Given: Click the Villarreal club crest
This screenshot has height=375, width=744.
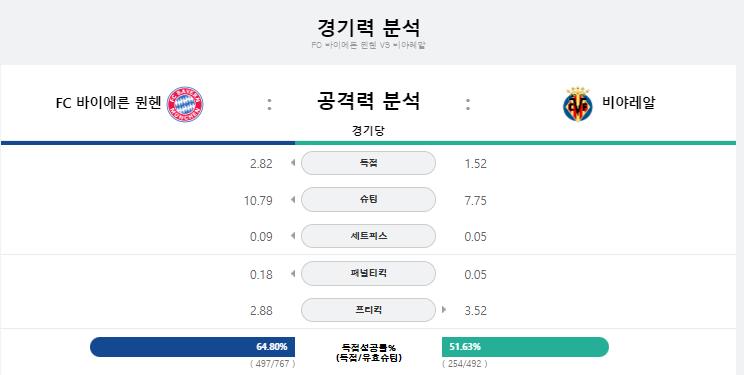Looking at the screenshot, I should pyautogui.click(x=577, y=104).
